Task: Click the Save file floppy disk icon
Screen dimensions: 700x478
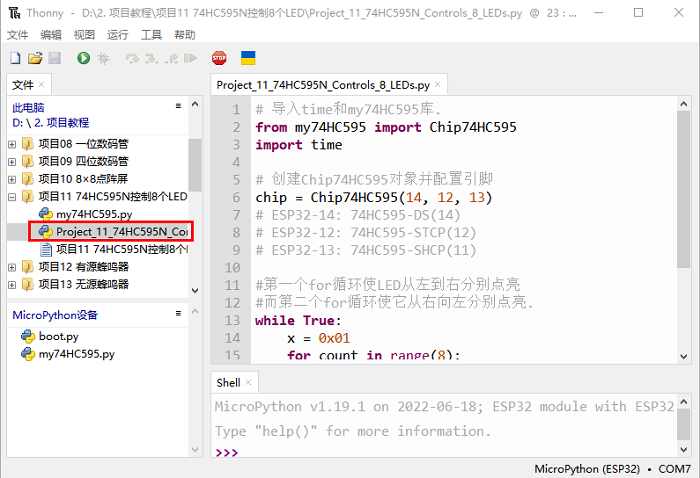Action: pyautogui.click(x=54, y=59)
